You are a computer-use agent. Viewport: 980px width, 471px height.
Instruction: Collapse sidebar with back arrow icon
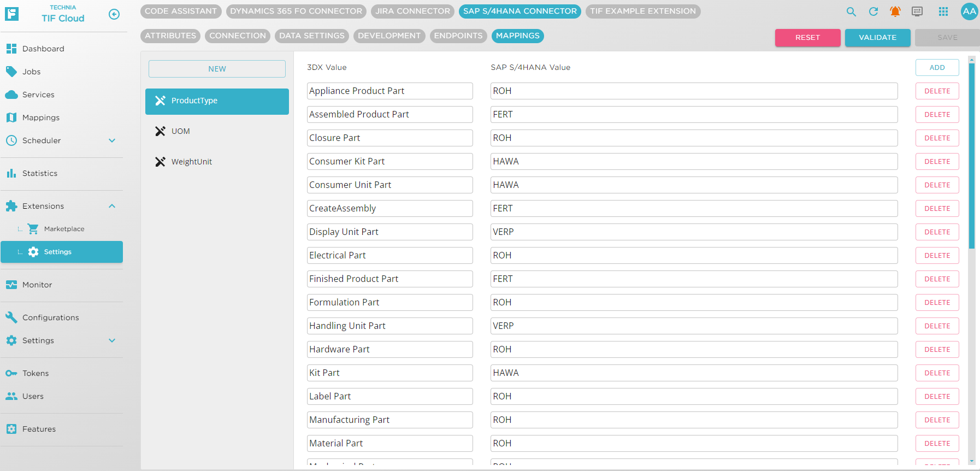click(x=114, y=14)
